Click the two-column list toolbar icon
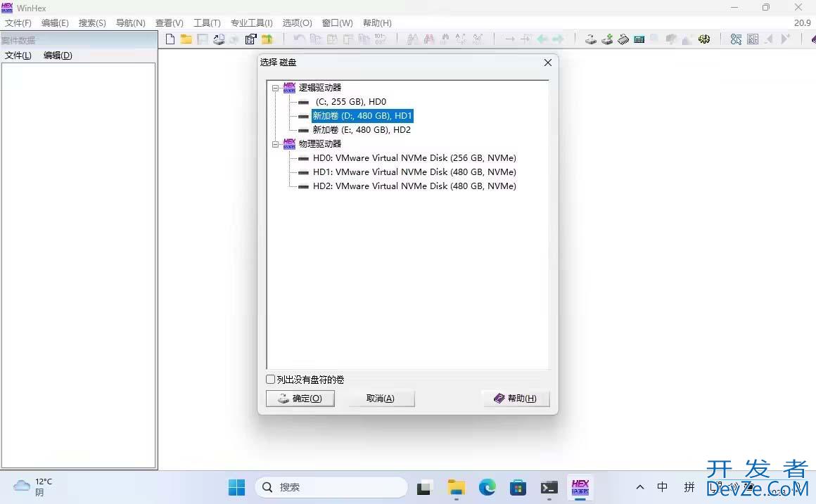This screenshot has width=816, height=504. tap(753, 39)
